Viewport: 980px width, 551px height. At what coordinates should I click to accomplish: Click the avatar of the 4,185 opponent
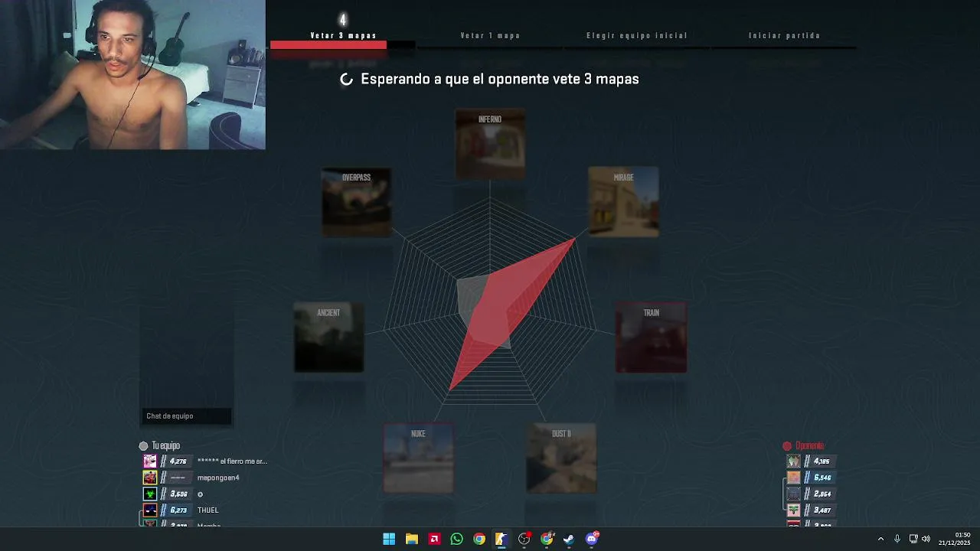[x=794, y=461]
